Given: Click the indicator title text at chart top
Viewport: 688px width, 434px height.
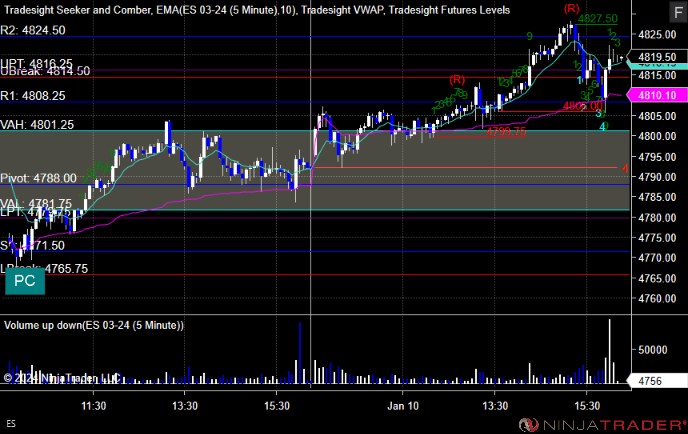Looking at the screenshot, I should [257, 10].
